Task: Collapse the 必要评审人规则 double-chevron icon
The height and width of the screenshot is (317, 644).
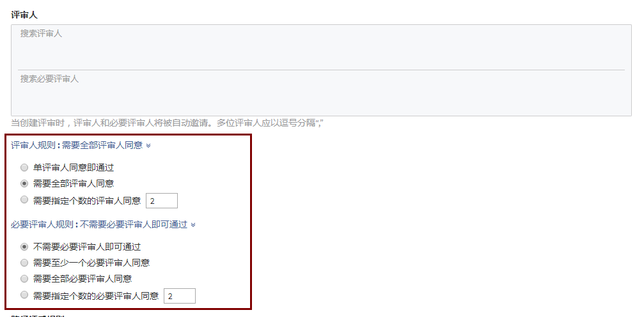Action: 193,225
